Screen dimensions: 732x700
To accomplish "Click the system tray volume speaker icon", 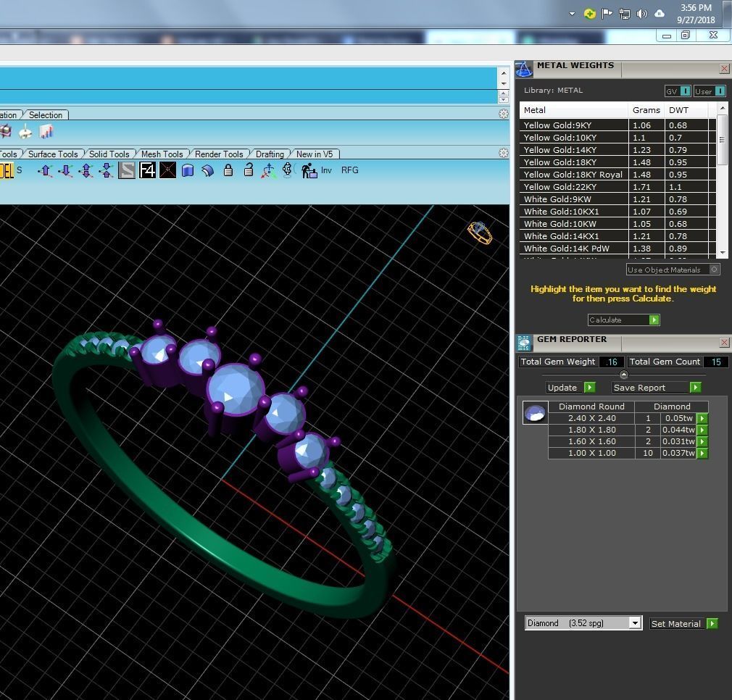I will point(642,14).
